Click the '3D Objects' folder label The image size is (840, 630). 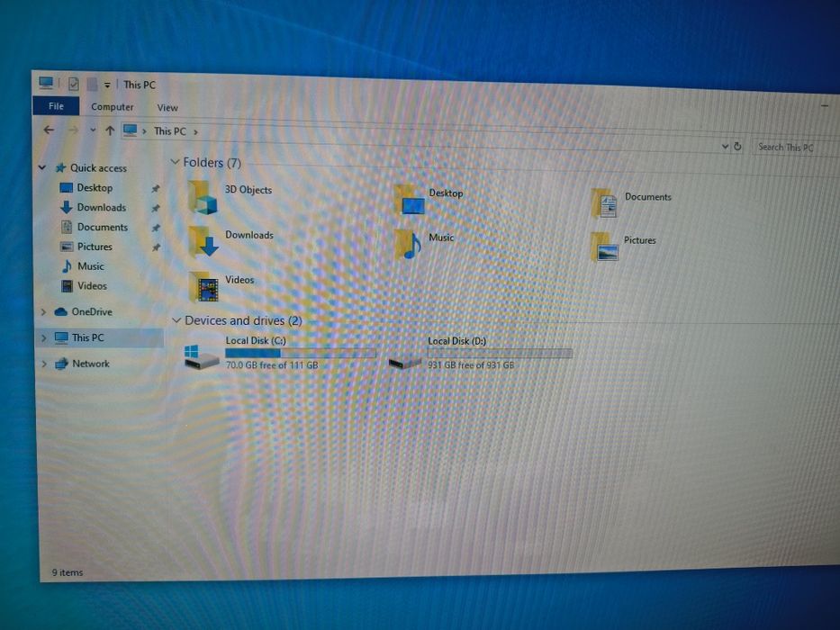point(248,190)
